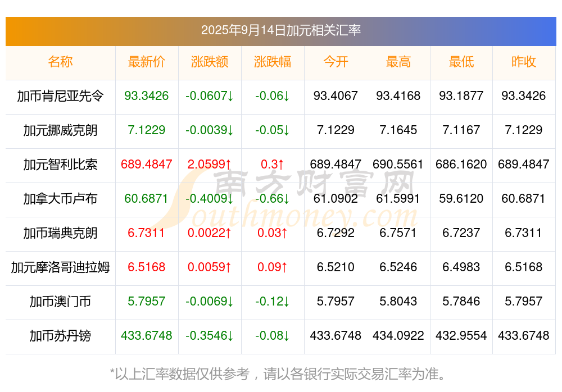Select high value 434.0922

pyautogui.click(x=398, y=336)
